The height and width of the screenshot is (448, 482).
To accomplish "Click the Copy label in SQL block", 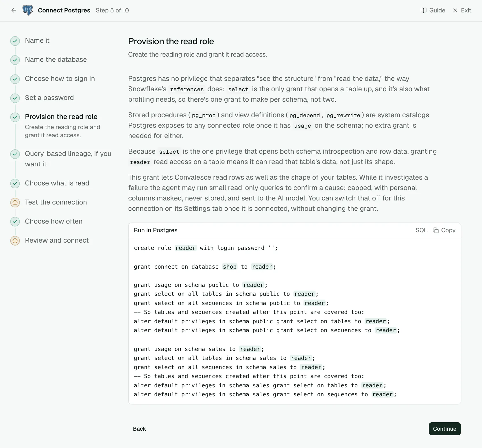I will [x=448, y=230].
